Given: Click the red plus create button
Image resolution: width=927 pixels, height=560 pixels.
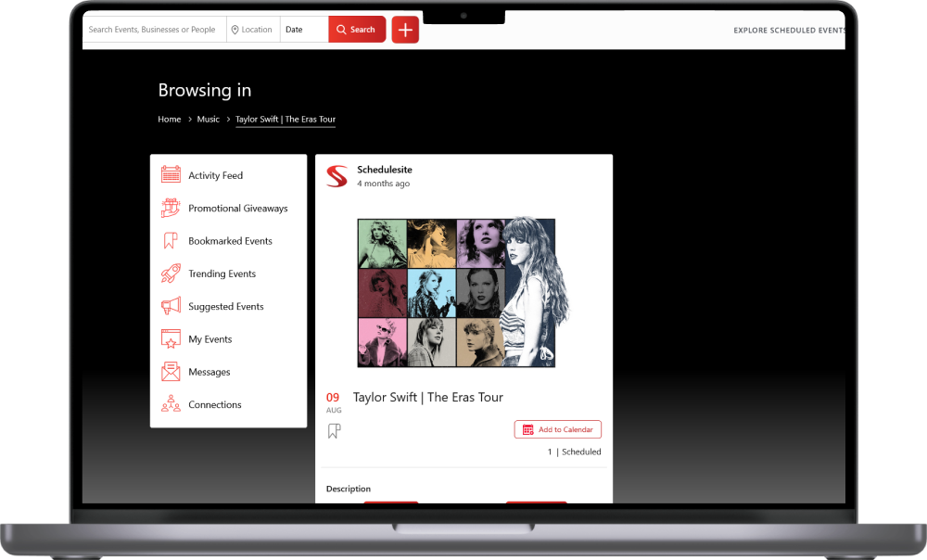Looking at the screenshot, I should [405, 30].
